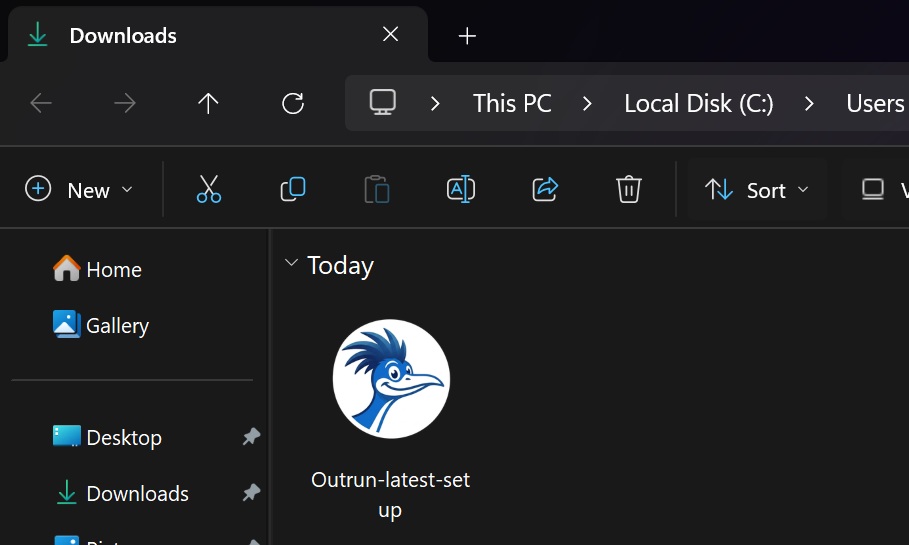
Task: Go back with the left arrow button
Action: [41, 104]
